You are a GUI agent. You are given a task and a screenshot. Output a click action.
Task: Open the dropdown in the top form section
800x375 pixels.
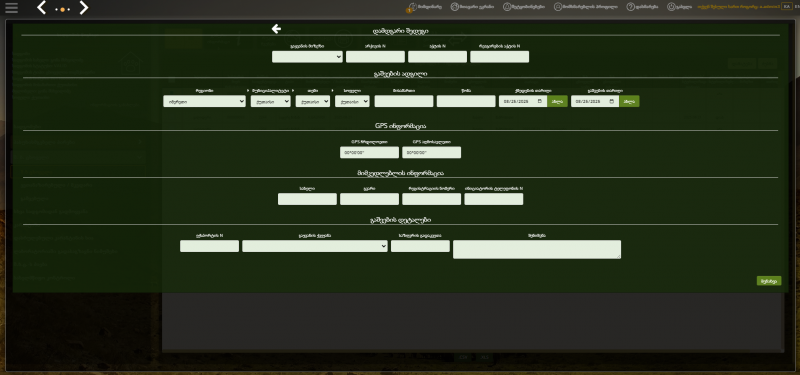click(307, 57)
